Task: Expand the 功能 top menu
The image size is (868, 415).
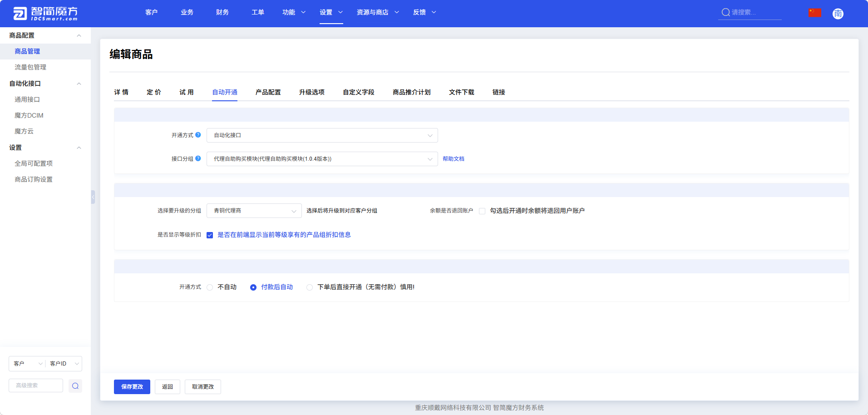Action: 294,12
